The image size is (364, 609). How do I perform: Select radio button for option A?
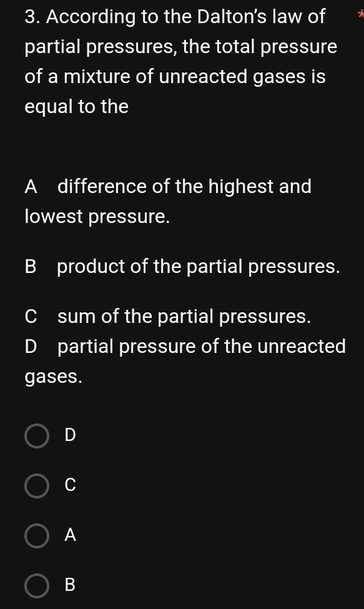click(37, 535)
